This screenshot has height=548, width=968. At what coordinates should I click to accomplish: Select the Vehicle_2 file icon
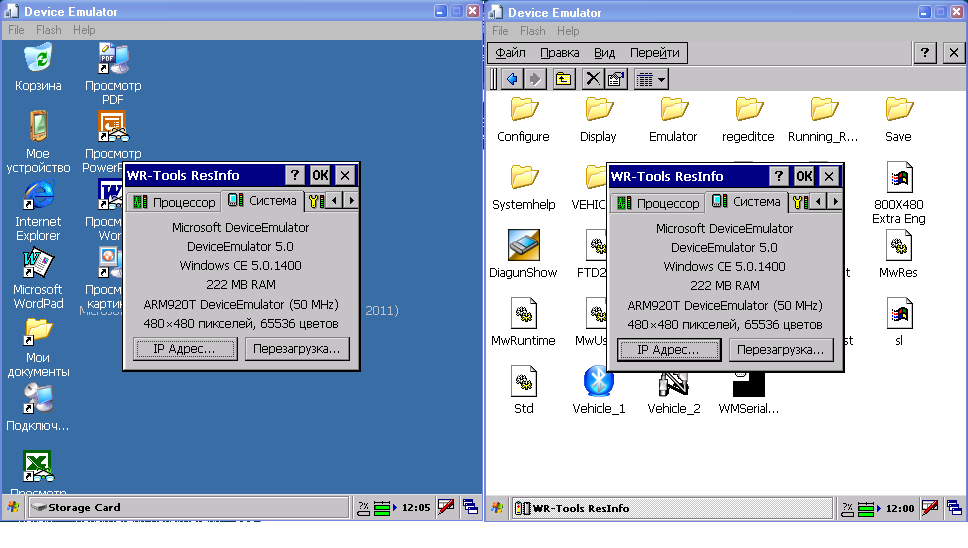pyautogui.click(x=674, y=392)
